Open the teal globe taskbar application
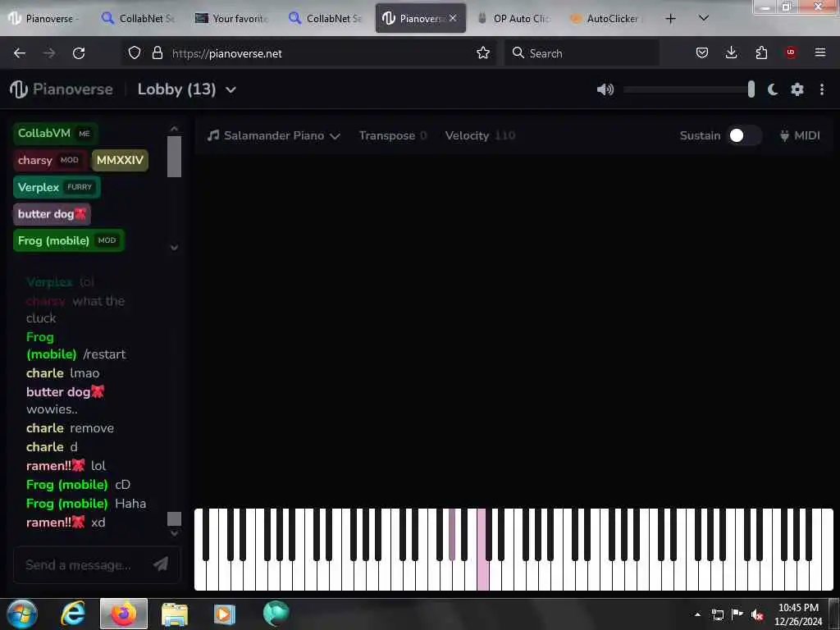Viewport: 840px width, 630px height. click(x=276, y=614)
